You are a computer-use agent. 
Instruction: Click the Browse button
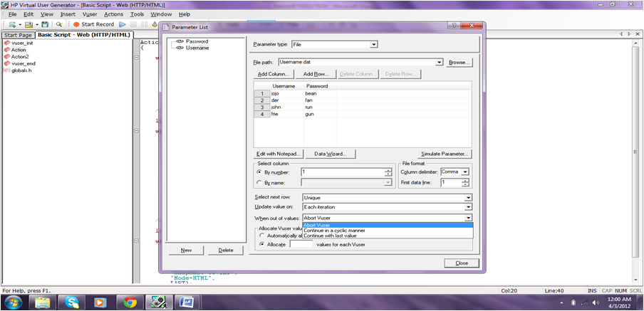(459, 63)
